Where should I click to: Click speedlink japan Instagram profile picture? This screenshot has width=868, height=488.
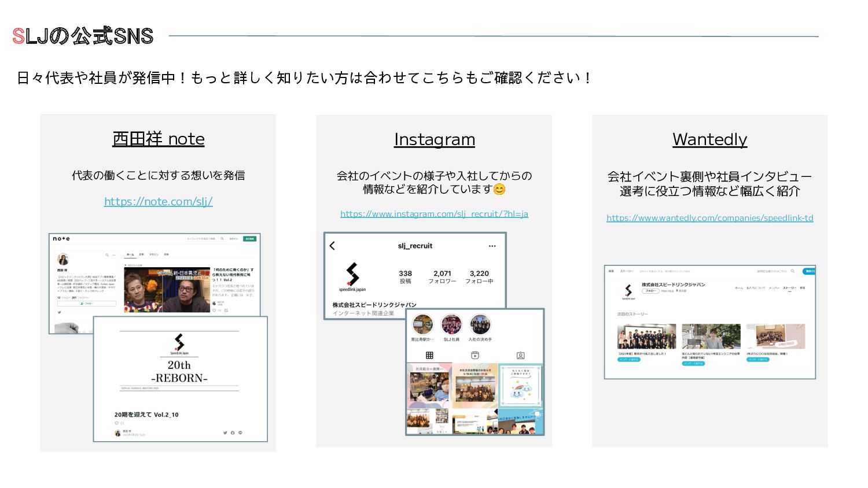point(352,277)
